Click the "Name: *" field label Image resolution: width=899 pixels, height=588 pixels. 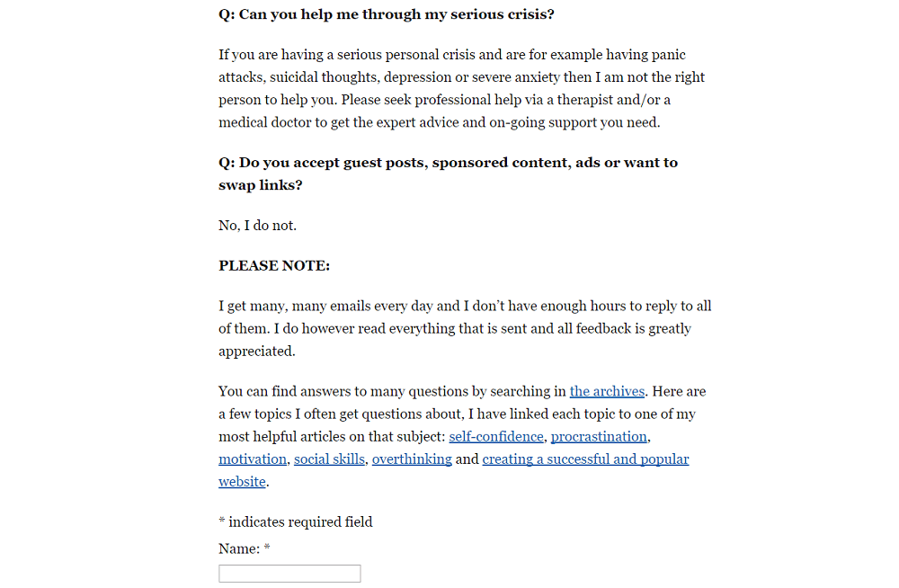click(245, 548)
